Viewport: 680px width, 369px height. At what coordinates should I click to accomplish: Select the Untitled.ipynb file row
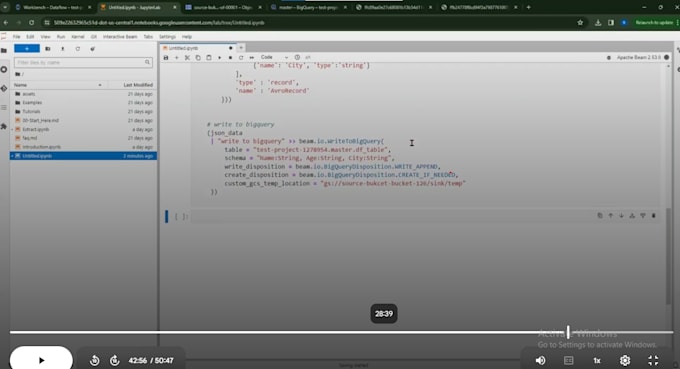point(83,156)
